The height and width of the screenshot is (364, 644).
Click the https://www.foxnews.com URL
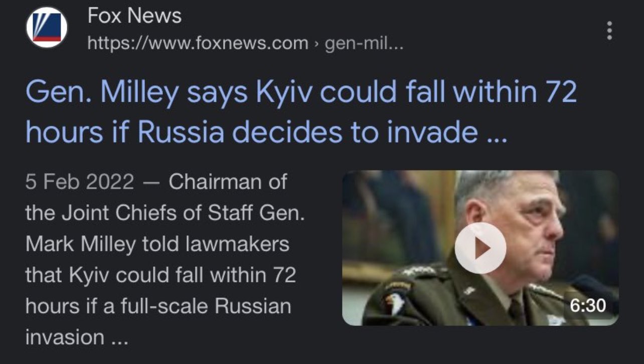(198, 44)
